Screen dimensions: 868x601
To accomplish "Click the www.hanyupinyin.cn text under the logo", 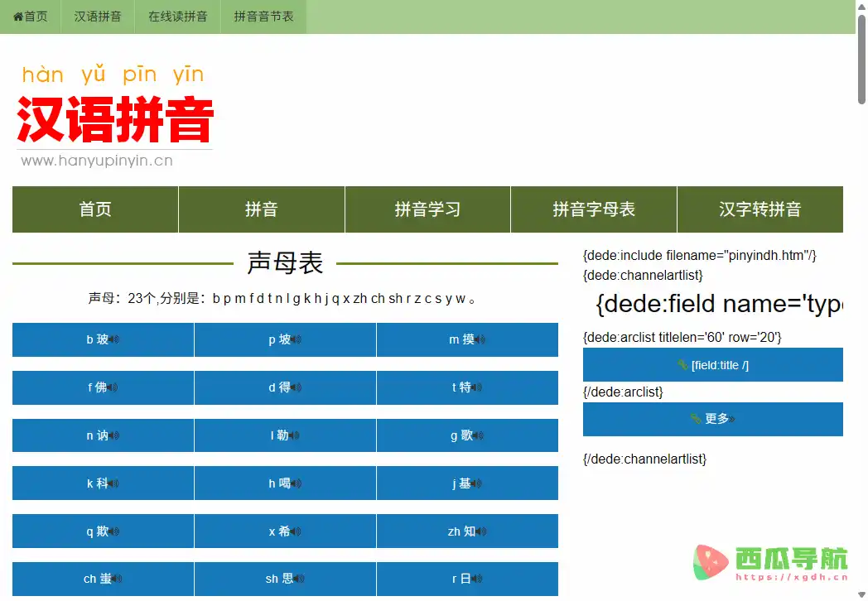I will tap(97, 161).
